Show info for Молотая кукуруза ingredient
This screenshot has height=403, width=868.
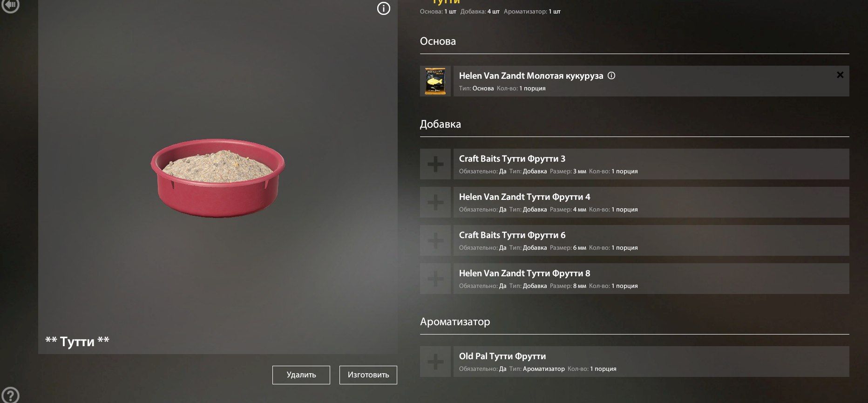pyautogui.click(x=611, y=75)
